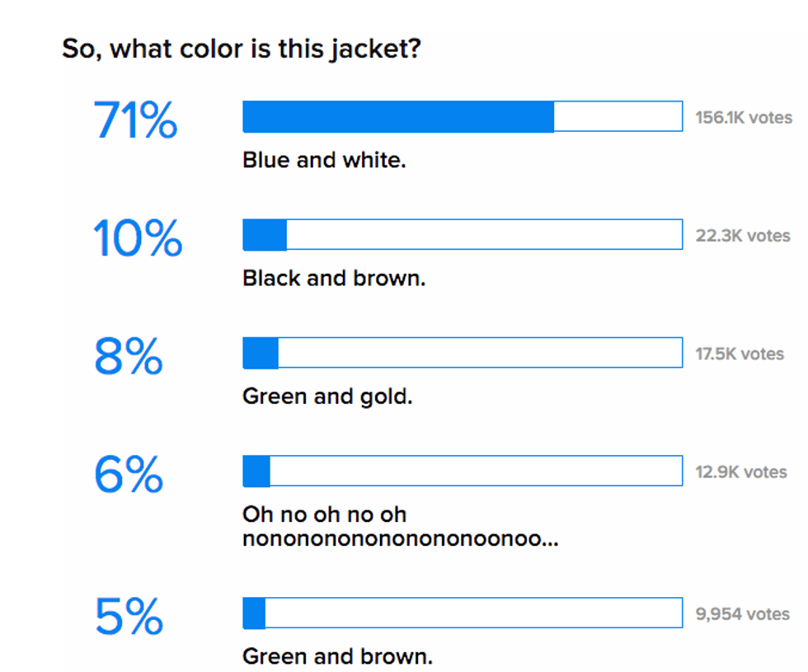The height and width of the screenshot is (672, 808).
Task: Select the 'Green and gold.' answer
Action: [x=327, y=397]
